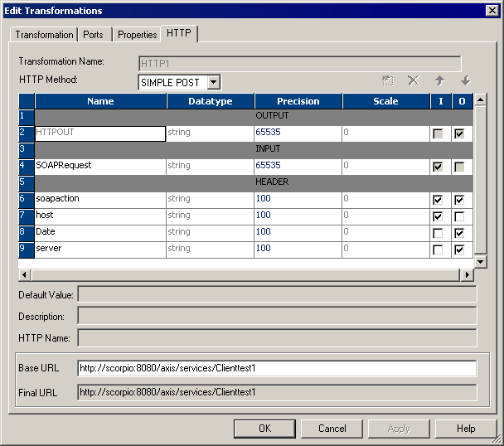Enable Input checkbox for Date
This screenshot has width=504, height=446.
point(438,233)
